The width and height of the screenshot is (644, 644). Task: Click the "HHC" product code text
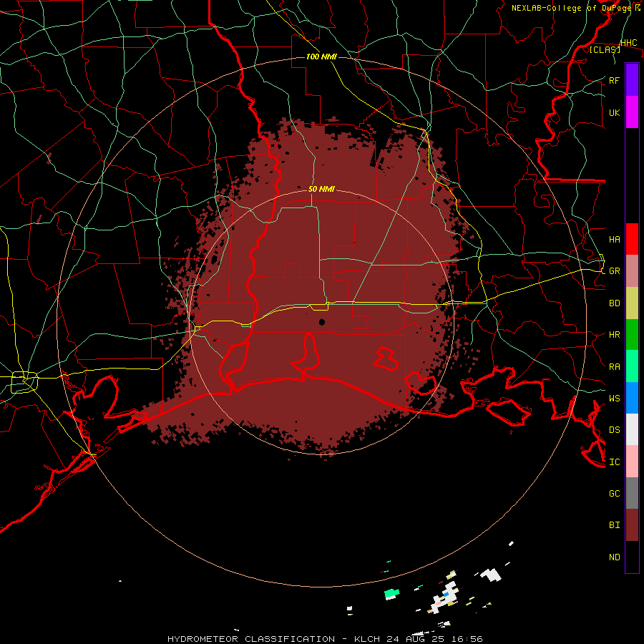[628, 43]
